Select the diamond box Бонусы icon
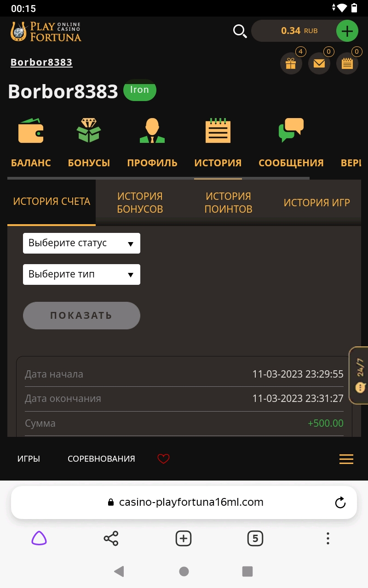The width and height of the screenshot is (368, 588). pyautogui.click(x=89, y=130)
